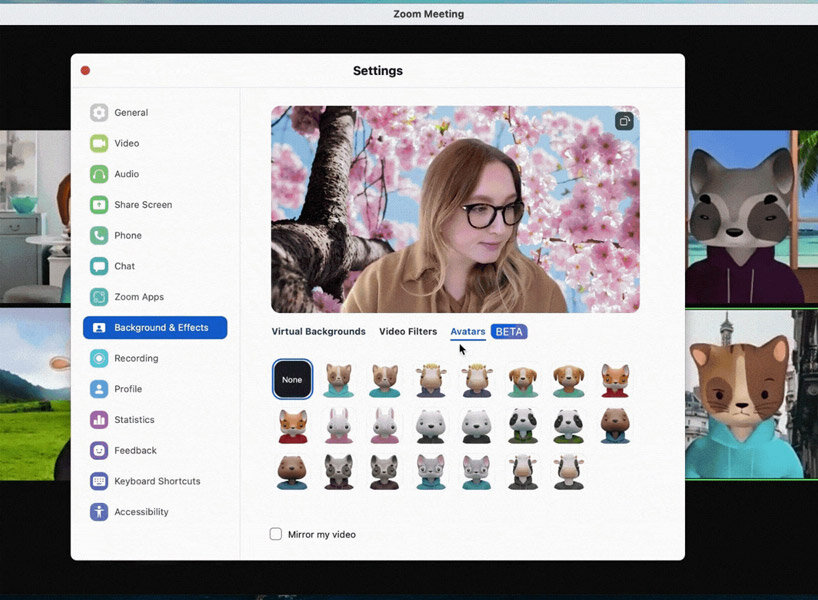Select the polar bear avatar in dark t-shirt
Image resolution: width=818 pixels, height=600 pixels.
click(x=476, y=426)
